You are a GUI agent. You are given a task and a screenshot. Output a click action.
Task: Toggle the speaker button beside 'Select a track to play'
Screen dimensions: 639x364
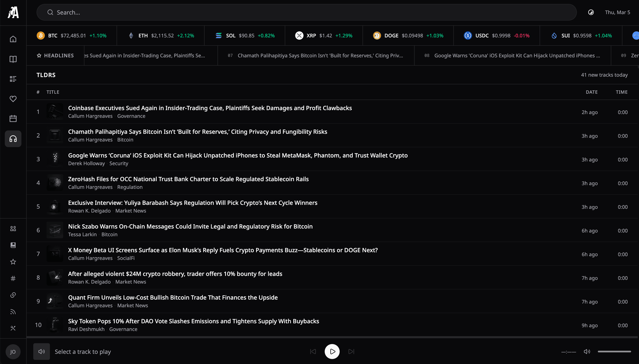tap(41, 351)
